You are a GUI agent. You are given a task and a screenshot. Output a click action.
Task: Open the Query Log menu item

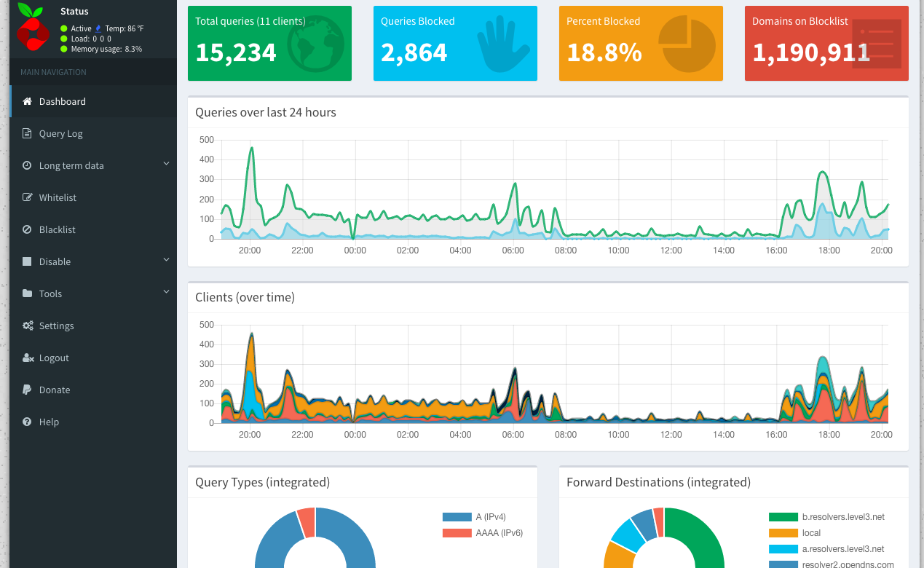pyautogui.click(x=94, y=133)
